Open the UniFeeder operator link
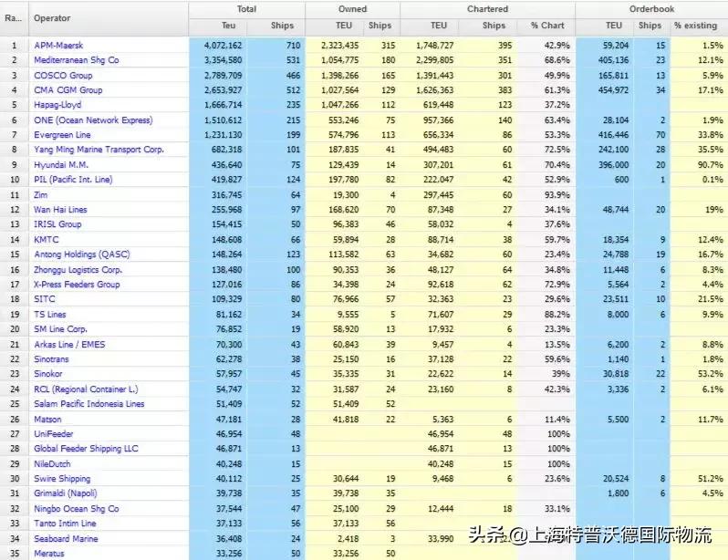 (54, 434)
